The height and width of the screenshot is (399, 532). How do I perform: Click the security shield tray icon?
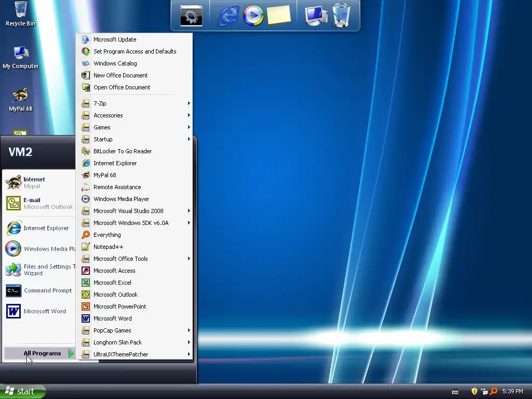(474, 391)
